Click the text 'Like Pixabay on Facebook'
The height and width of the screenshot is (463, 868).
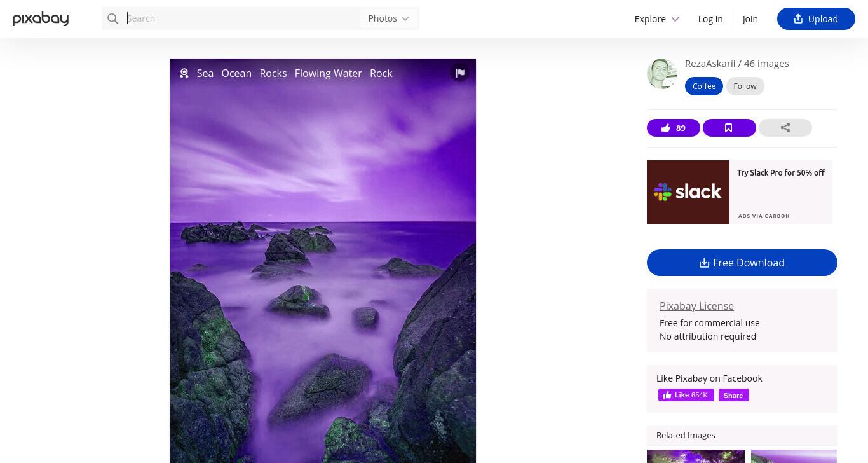[709, 378]
